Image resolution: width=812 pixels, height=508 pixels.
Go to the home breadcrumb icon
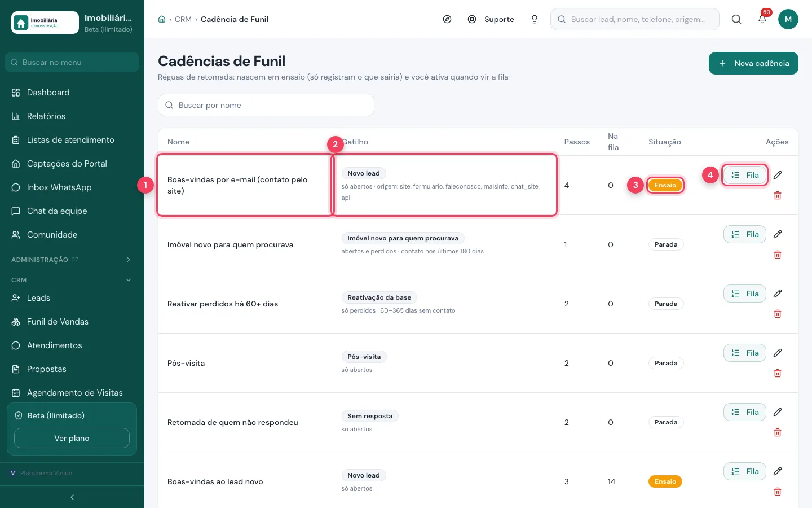pyautogui.click(x=162, y=19)
